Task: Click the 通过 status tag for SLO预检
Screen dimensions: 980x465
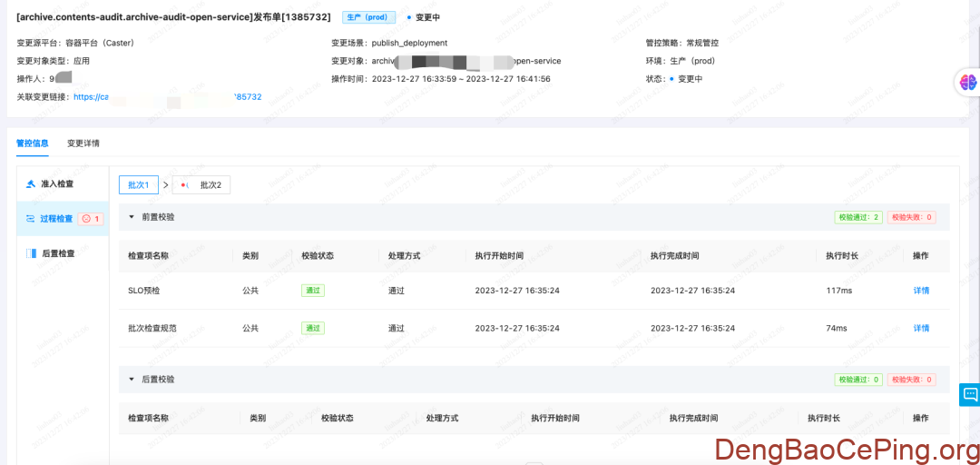Action: tap(312, 291)
